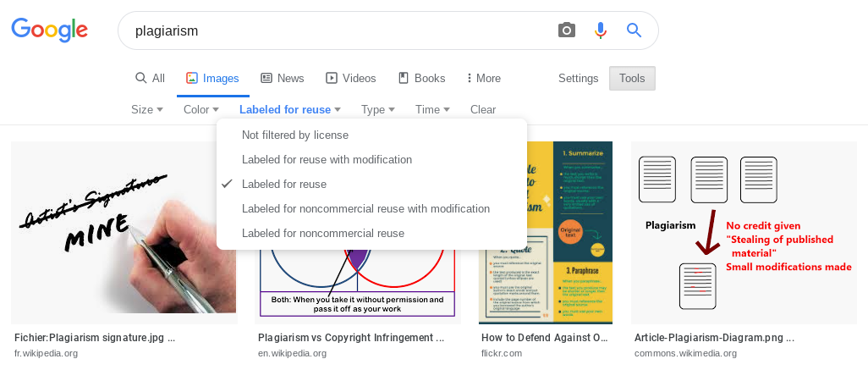This screenshot has height=370, width=868.
Task: Clear the applied search filters
Action: (x=483, y=109)
